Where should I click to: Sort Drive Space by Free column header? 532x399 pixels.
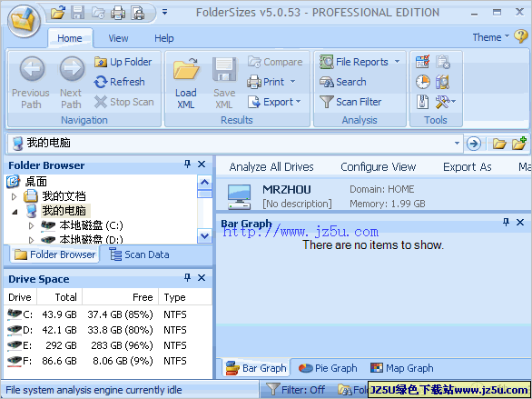121,297
